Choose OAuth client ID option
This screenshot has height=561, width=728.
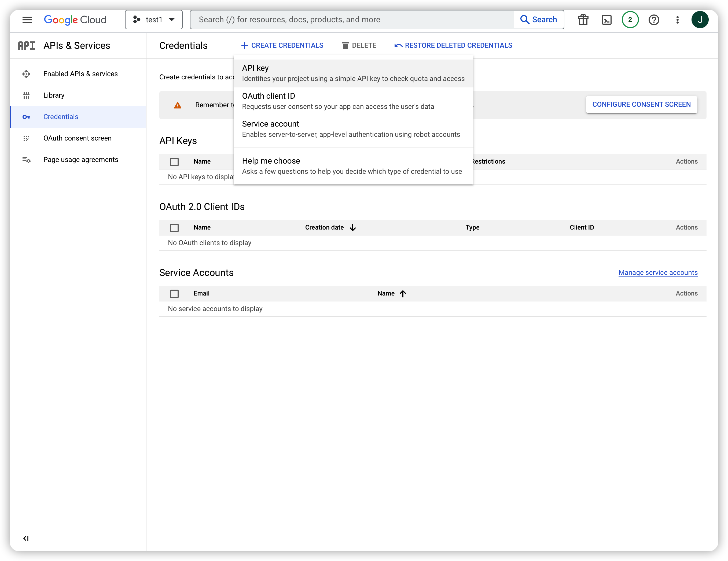point(353,101)
